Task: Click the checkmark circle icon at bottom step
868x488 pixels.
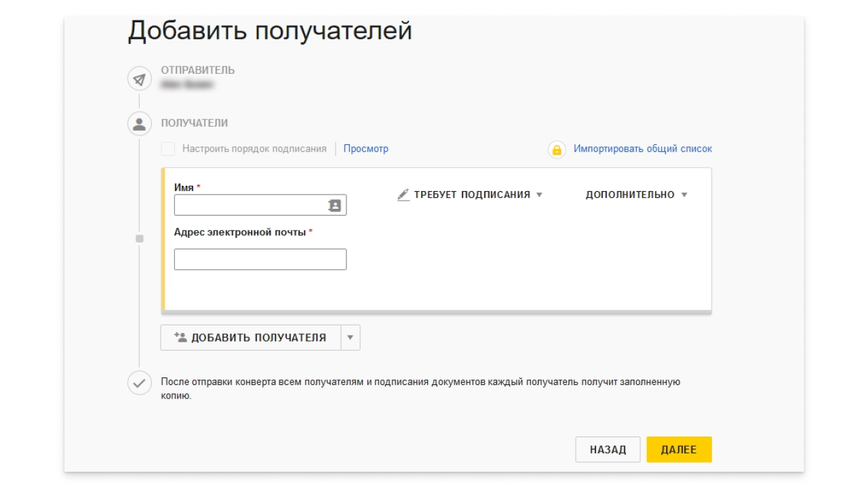Action: 139,383
